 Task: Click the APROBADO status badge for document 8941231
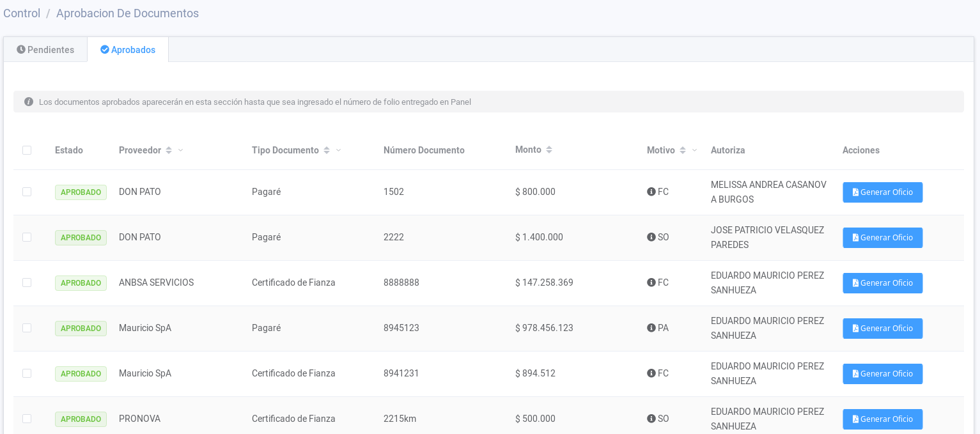(x=81, y=373)
